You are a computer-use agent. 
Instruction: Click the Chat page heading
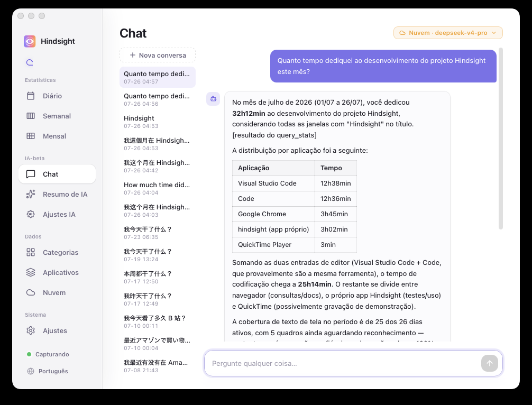point(133,33)
